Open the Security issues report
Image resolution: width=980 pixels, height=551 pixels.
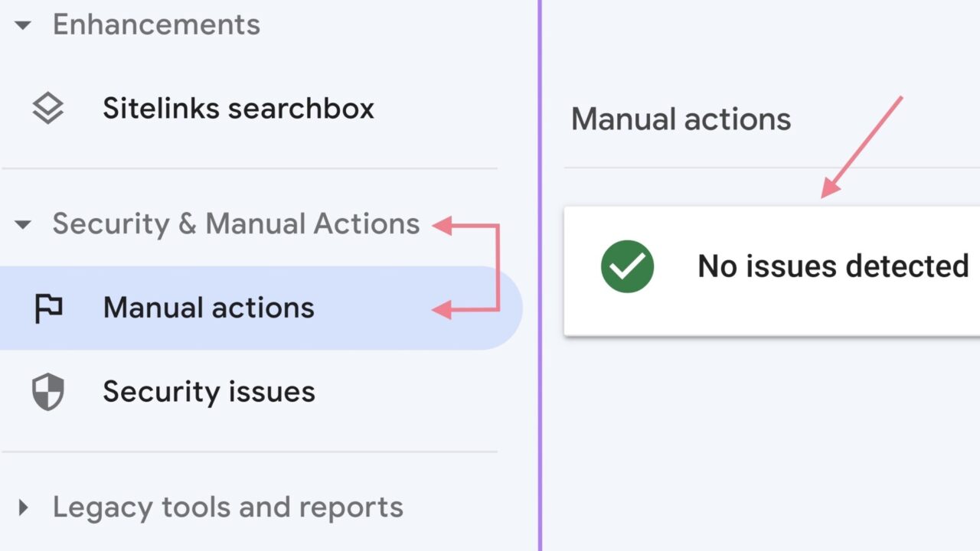[209, 392]
